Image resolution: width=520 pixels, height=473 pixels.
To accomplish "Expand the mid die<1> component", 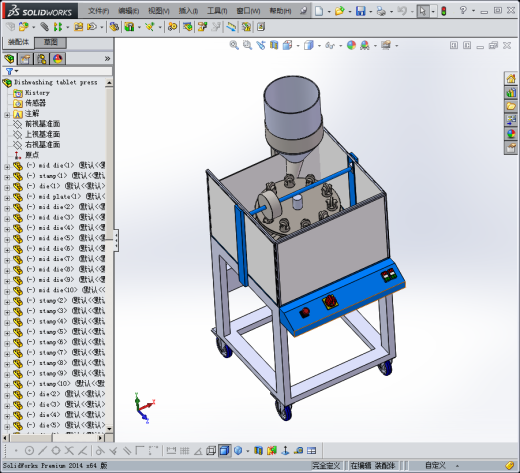I will [x=7, y=167].
